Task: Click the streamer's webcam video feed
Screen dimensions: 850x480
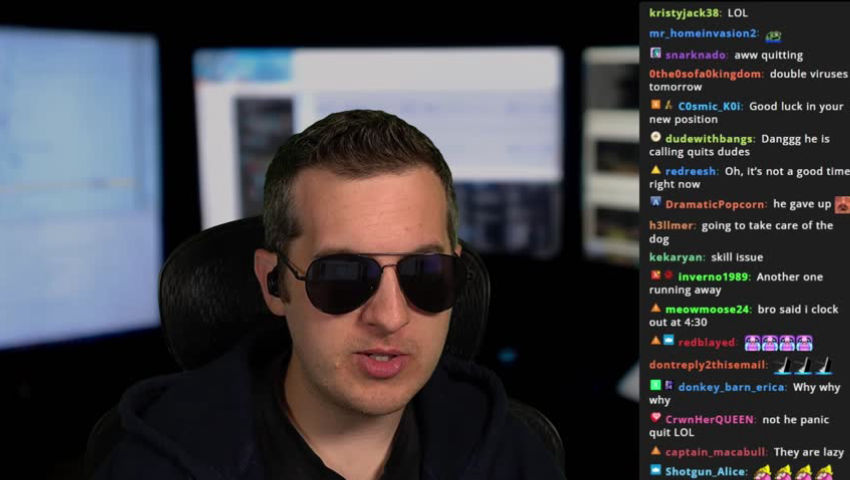Action: tap(319, 240)
